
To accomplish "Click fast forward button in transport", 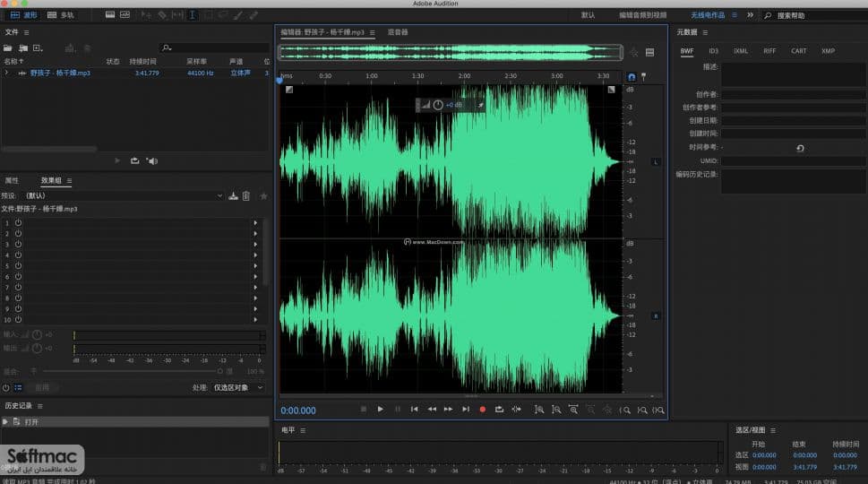I will tap(449, 410).
